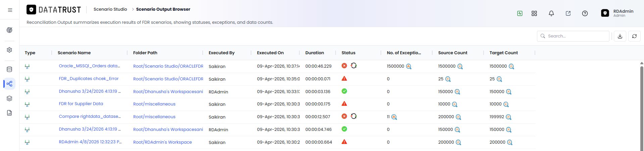Open the stacked layers icon in sidebar
Screen dimensions: 644x151
pos(9,98)
